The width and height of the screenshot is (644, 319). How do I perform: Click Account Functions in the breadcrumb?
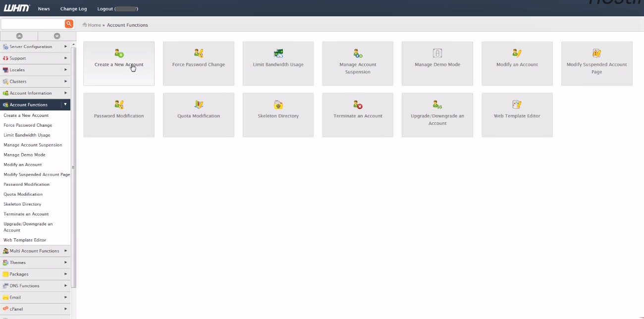point(127,25)
